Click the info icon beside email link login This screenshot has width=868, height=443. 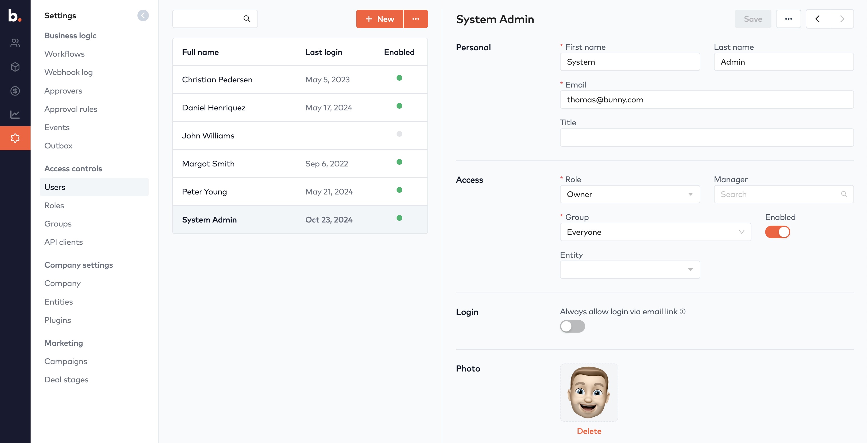tap(682, 311)
